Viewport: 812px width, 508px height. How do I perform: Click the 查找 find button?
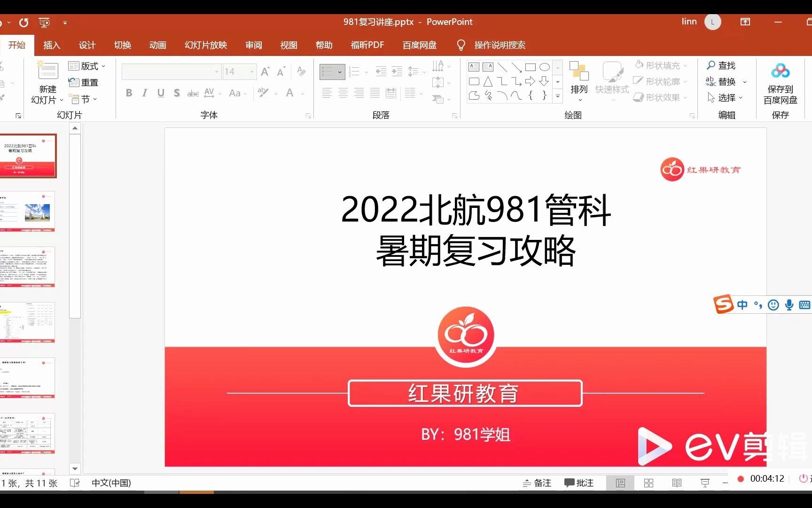tap(721, 65)
